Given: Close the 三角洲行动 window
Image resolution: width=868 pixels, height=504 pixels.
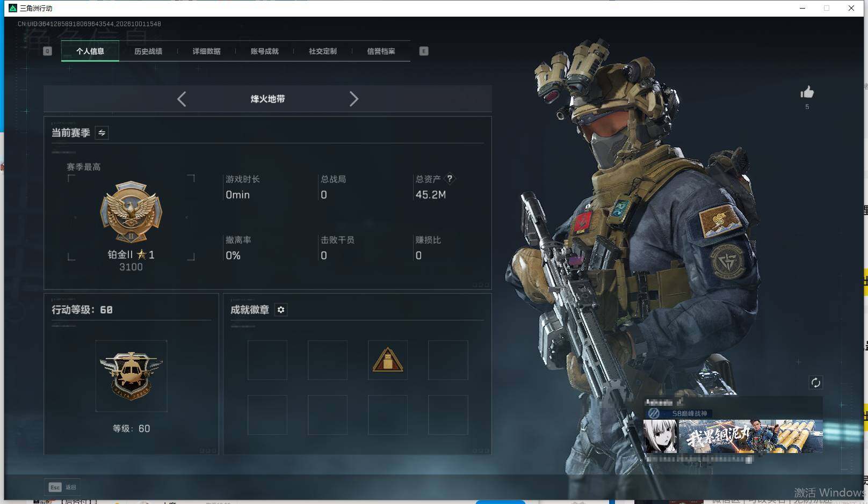Looking at the screenshot, I should point(851,8).
